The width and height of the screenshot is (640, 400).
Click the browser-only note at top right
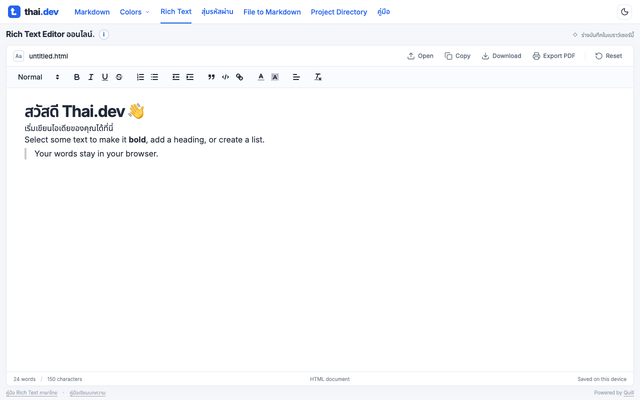click(x=603, y=35)
